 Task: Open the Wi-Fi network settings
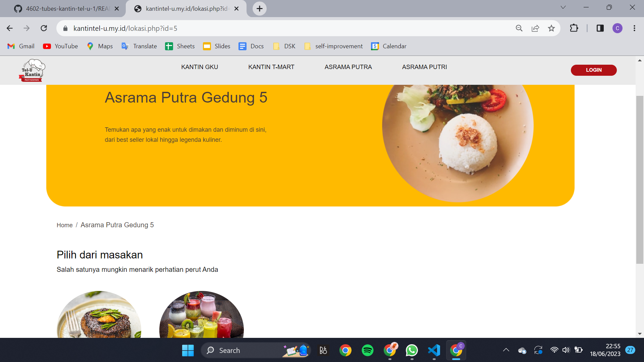pos(554,350)
